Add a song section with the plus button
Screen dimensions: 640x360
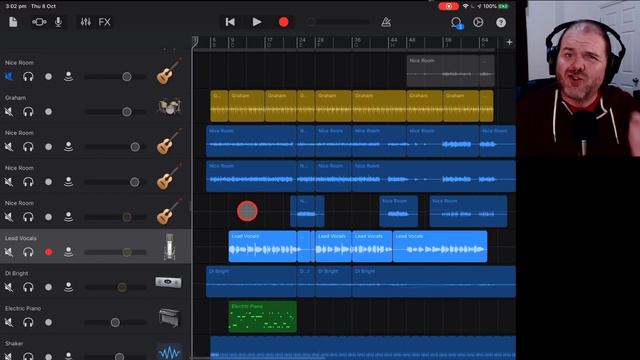pos(509,42)
